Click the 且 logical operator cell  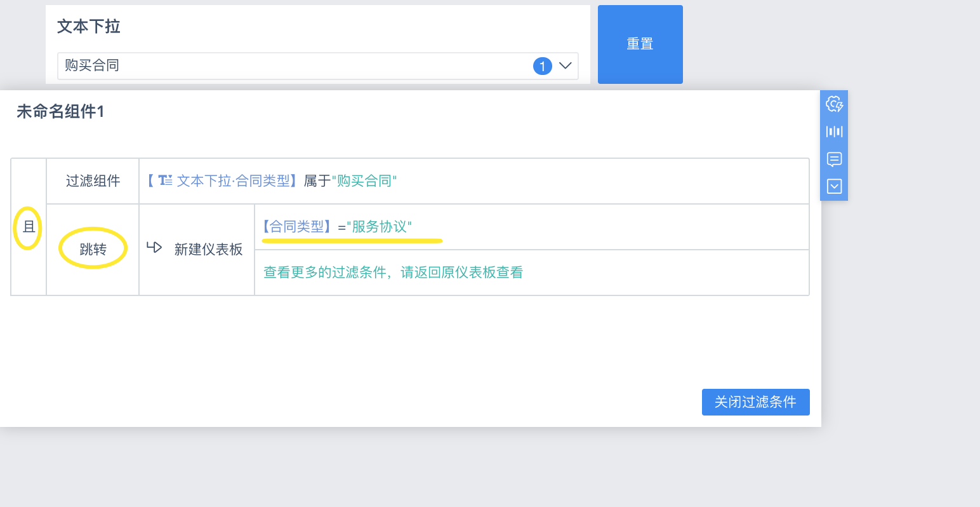pyautogui.click(x=29, y=227)
